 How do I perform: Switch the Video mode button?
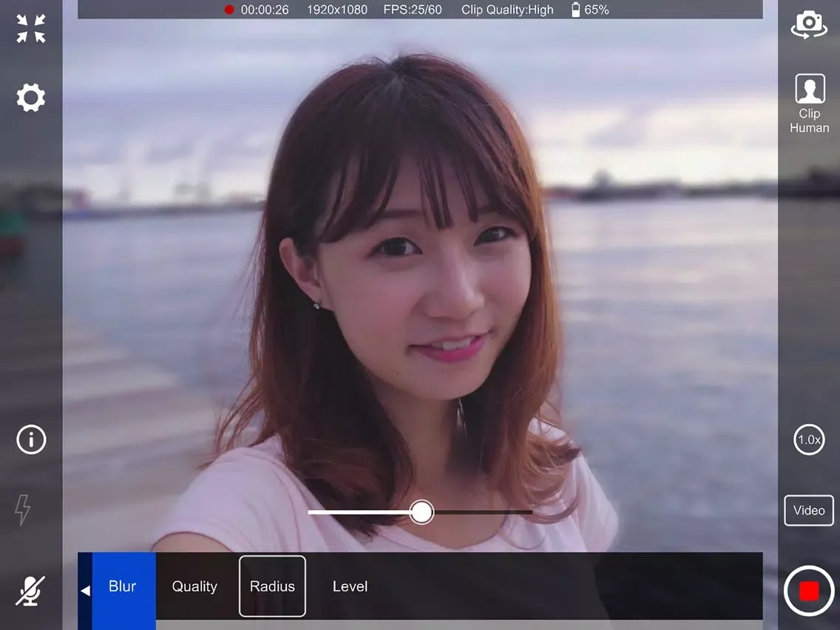(x=809, y=510)
